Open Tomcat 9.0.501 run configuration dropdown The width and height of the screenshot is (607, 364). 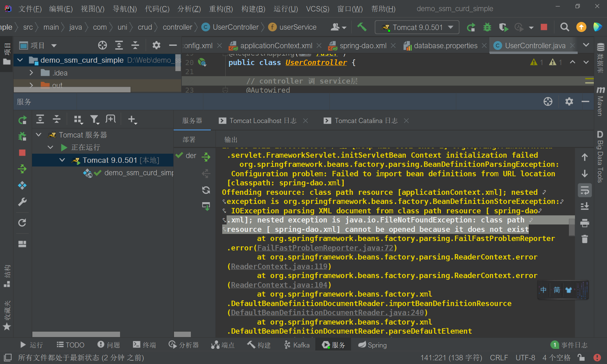pos(417,27)
